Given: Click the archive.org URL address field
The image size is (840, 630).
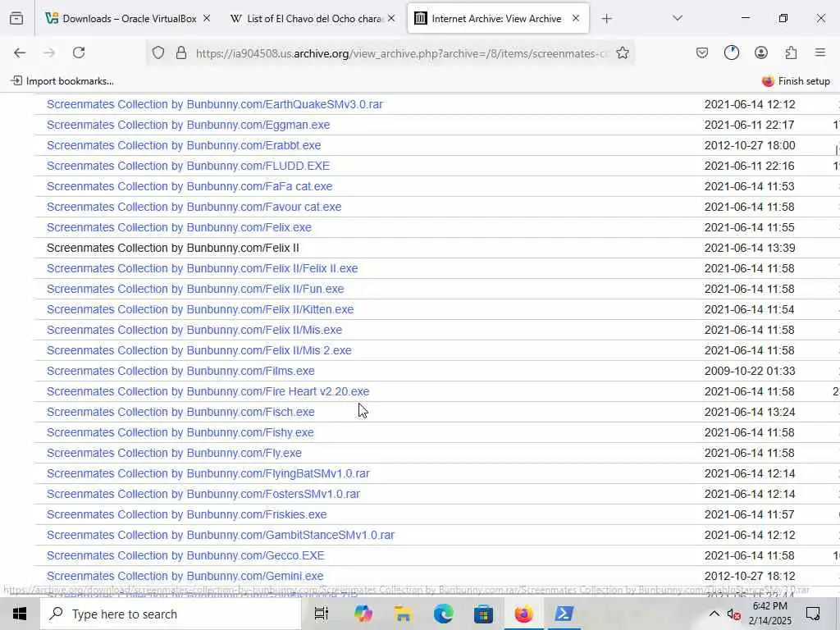Looking at the screenshot, I should pos(402,53).
